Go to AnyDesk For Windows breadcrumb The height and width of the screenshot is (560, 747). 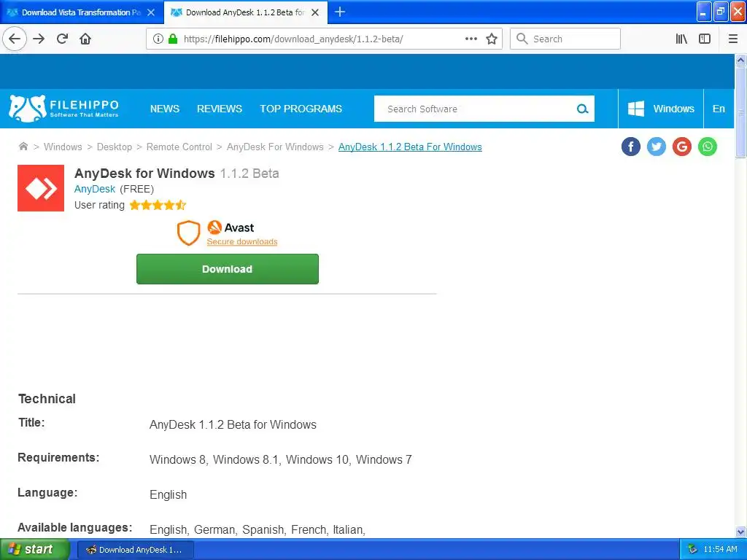[x=275, y=147]
